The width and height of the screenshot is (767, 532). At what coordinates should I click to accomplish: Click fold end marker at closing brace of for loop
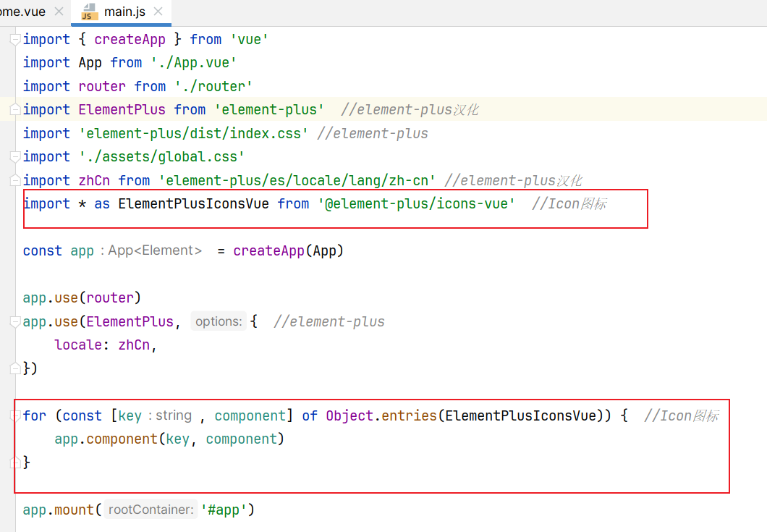click(15, 462)
